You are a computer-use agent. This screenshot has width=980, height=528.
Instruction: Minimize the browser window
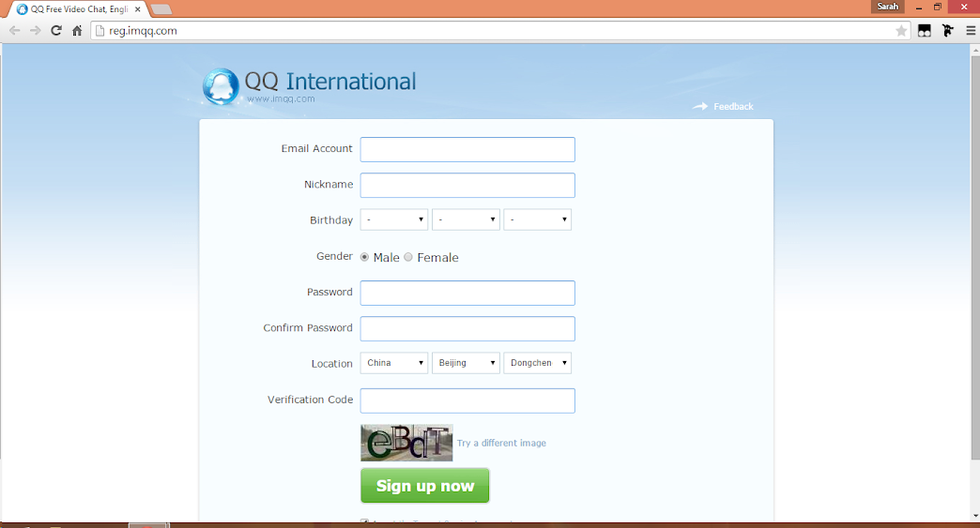919,8
